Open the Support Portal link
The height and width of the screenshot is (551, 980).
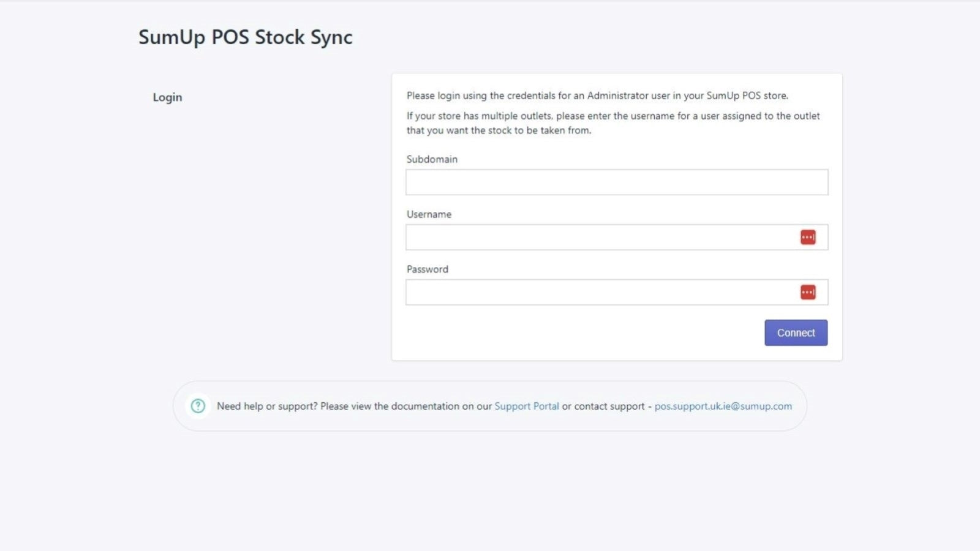[x=527, y=406]
